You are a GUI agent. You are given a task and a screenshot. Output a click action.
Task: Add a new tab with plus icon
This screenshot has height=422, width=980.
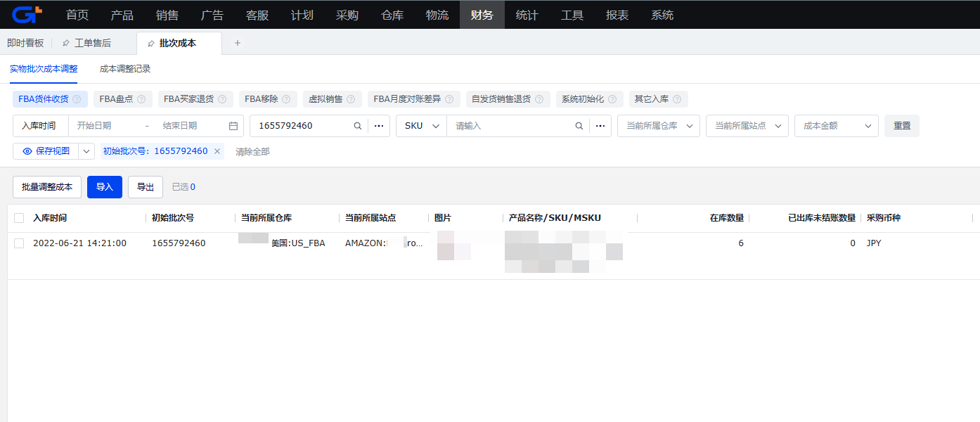coord(238,43)
